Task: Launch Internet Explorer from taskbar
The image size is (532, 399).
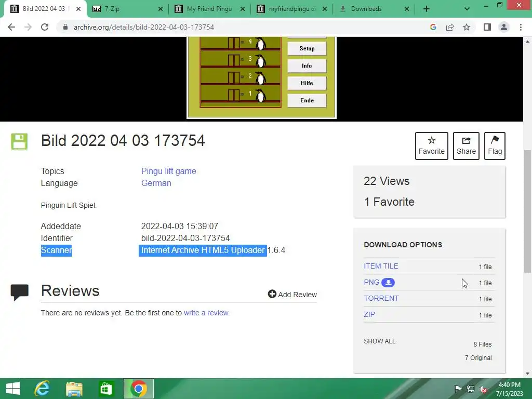Action: (42, 389)
